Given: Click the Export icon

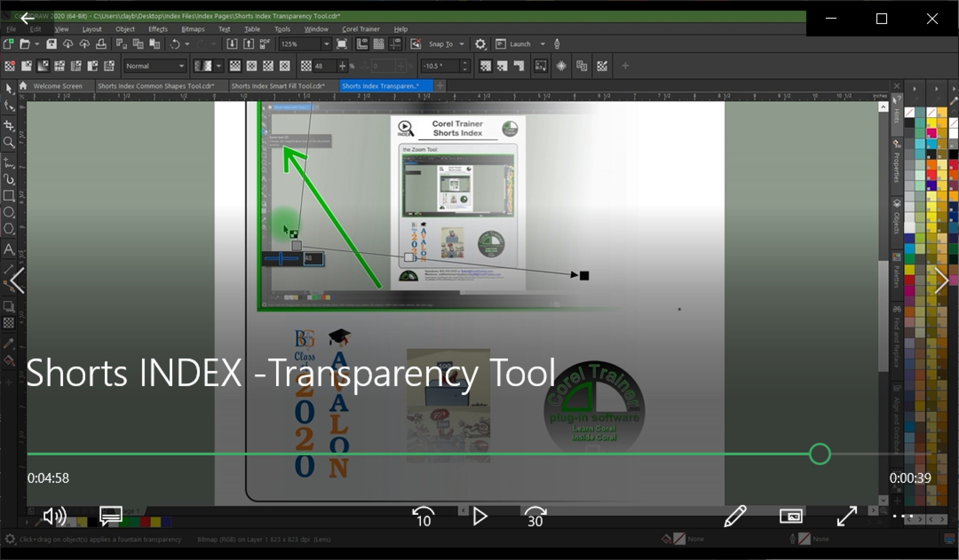Looking at the screenshot, I should (248, 44).
